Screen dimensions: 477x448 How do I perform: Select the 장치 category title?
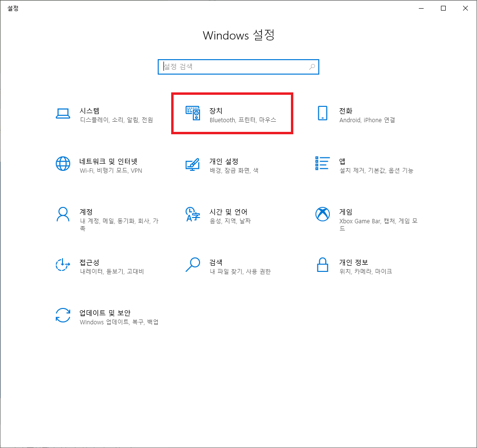pyautogui.click(x=216, y=111)
